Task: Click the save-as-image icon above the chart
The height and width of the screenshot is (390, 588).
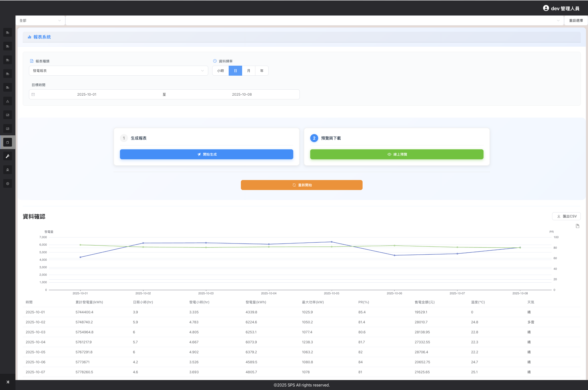Action: [577, 226]
